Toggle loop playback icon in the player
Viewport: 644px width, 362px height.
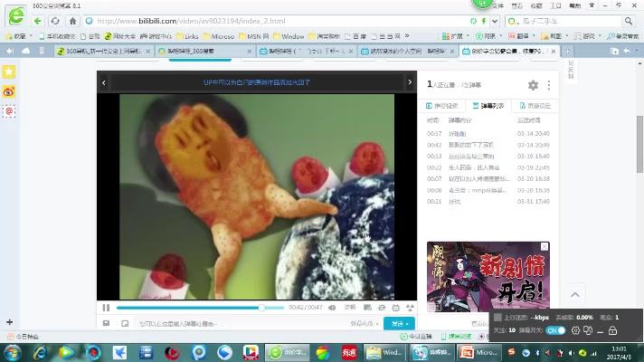(x=382, y=308)
